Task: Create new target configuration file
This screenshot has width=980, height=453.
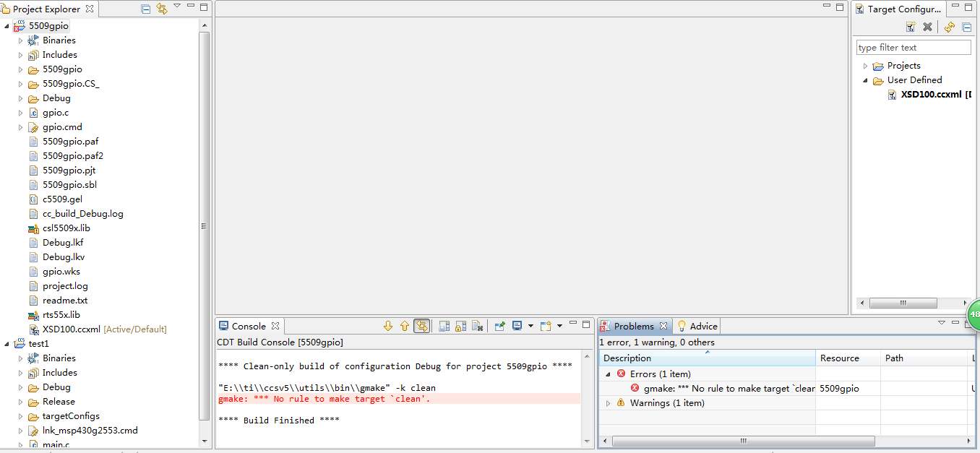Action: (911, 27)
